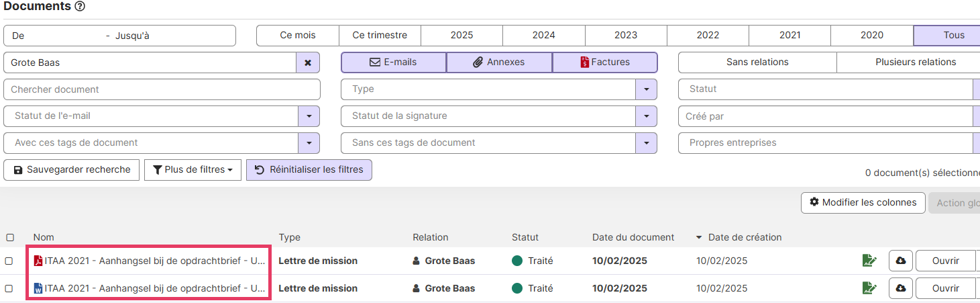980x303 pixels.
Task: Tick the select-all checkbox in header
Action: [9, 237]
